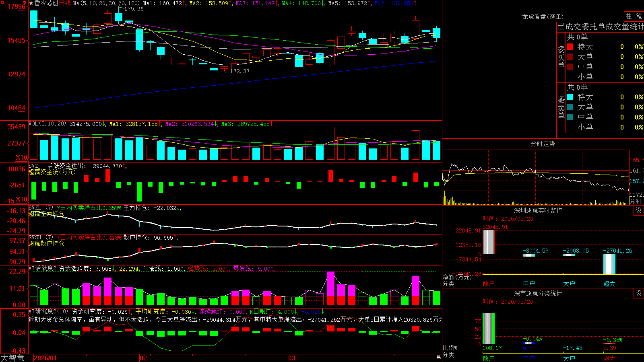Click the star icon beside 香农芯创
Image resolution: width=644 pixels, height=362 pixels.
coord(31,3)
